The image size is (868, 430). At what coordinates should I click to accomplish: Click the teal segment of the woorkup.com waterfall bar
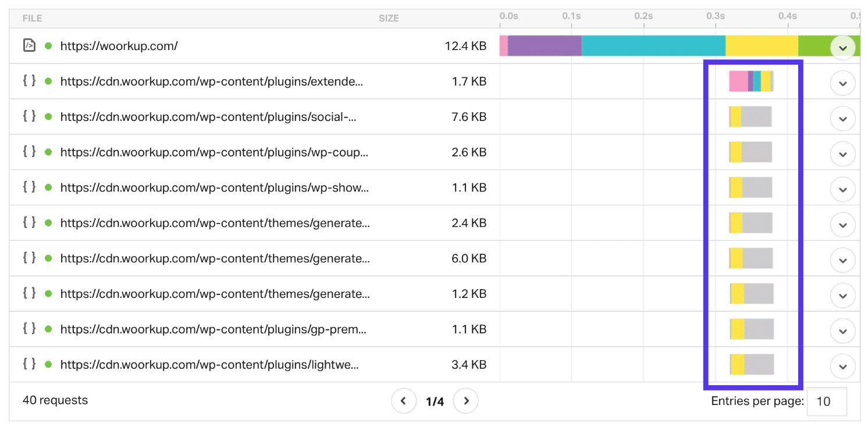click(x=653, y=45)
